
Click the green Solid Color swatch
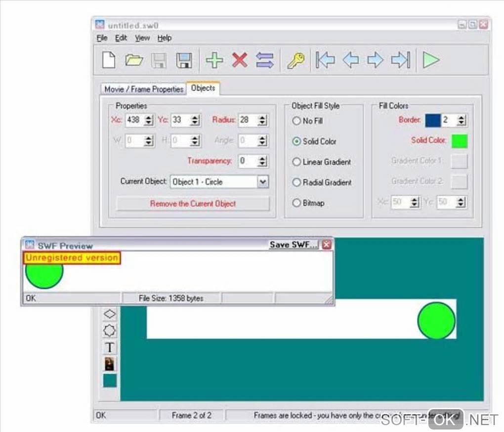point(459,141)
